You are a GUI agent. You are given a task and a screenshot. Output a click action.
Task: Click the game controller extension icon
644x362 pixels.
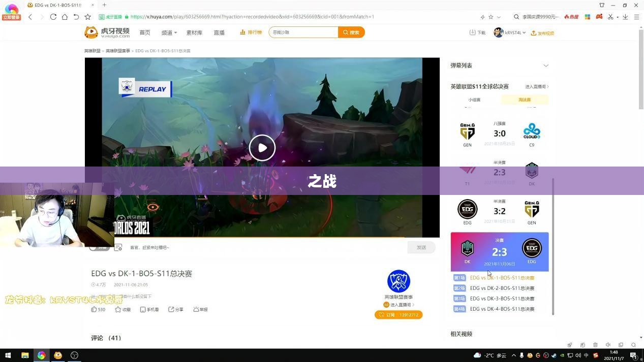599,17
